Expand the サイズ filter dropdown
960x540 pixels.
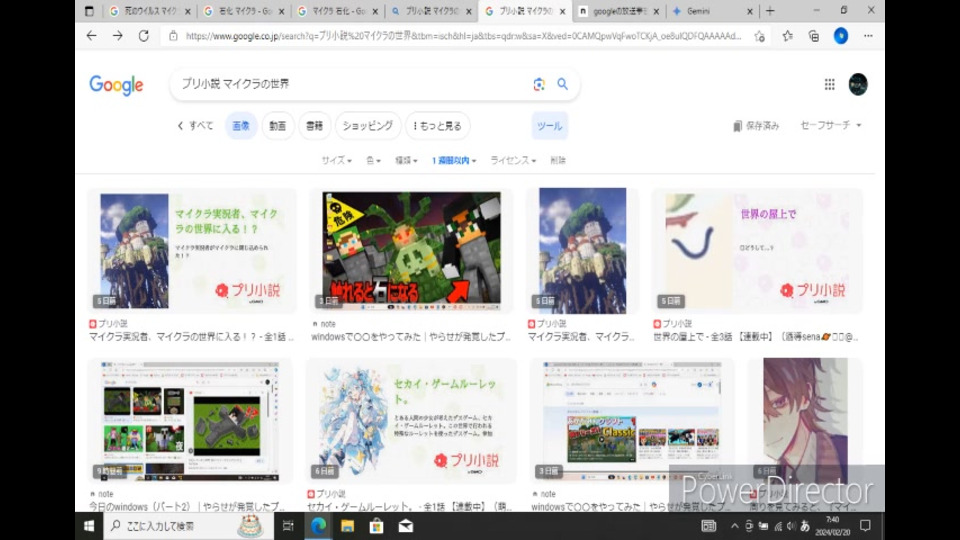coord(336,160)
